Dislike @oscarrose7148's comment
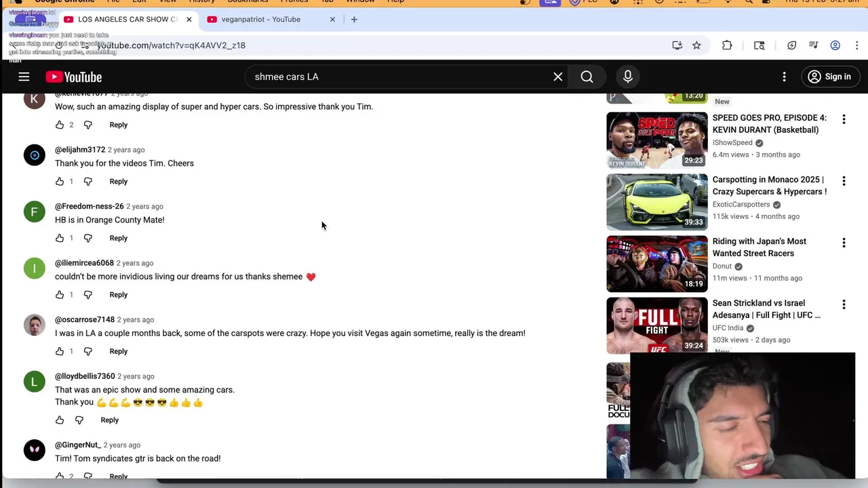This screenshot has width=868, height=488. (88, 351)
